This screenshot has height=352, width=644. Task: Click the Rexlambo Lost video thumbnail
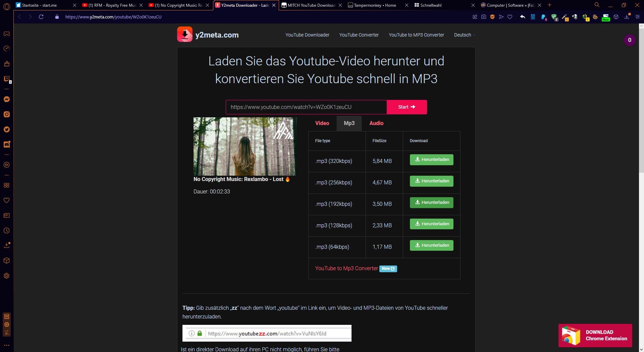click(x=245, y=146)
